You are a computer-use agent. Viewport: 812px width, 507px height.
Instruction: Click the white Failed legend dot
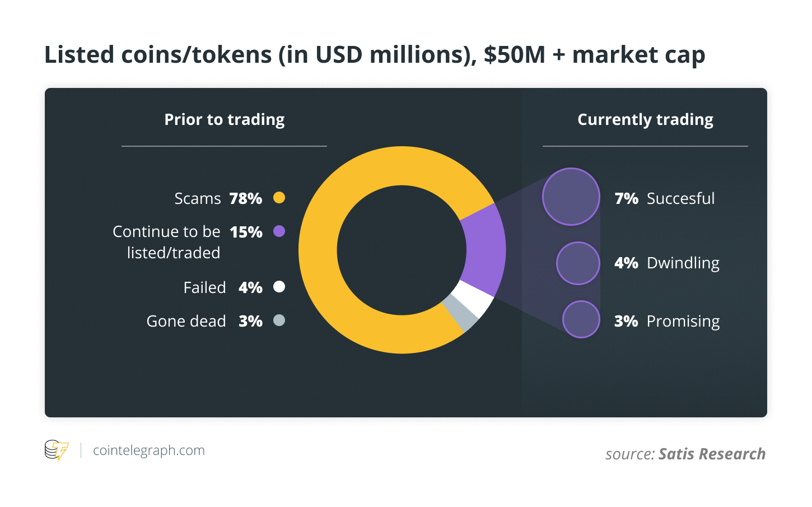pos(279,287)
